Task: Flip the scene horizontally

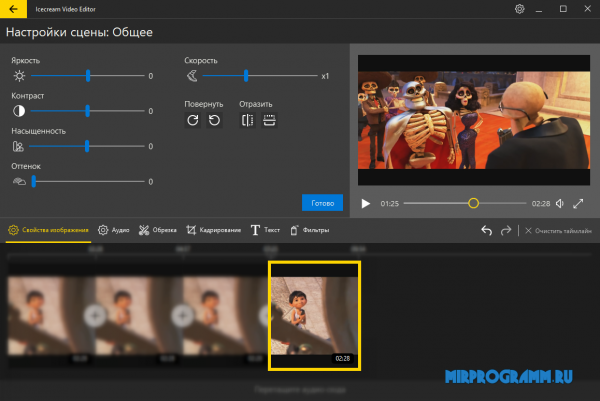Action: 248,120
